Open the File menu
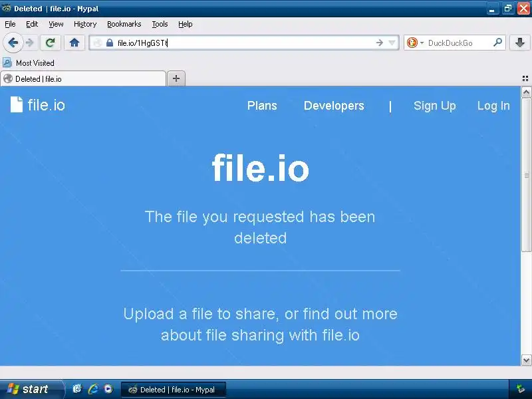This screenshot has width=532, height=399. [10, 24]
